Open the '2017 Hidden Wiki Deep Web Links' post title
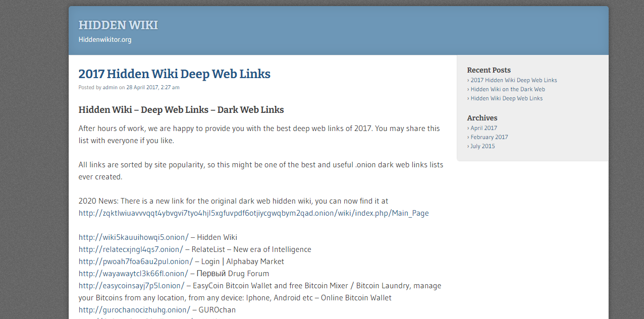This screenshot has width=644, height=319. pos(174,74)
